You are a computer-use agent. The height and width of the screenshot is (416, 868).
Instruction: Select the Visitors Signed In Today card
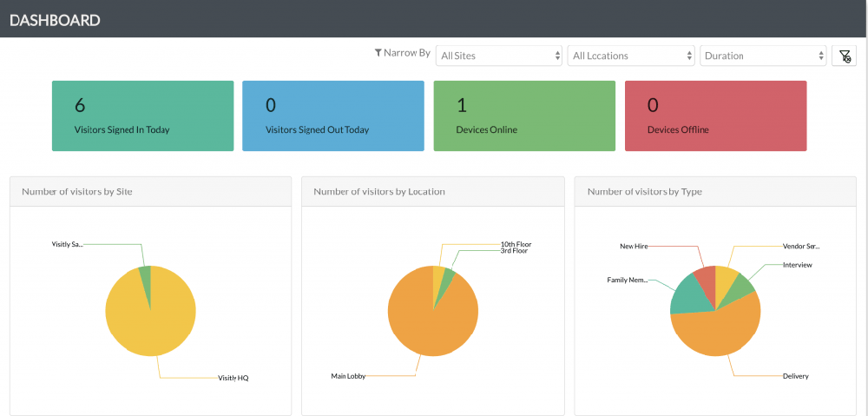[143, 116]
